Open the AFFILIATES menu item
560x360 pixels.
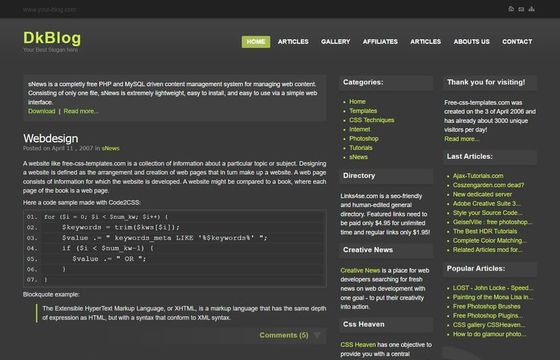(380, 42)
